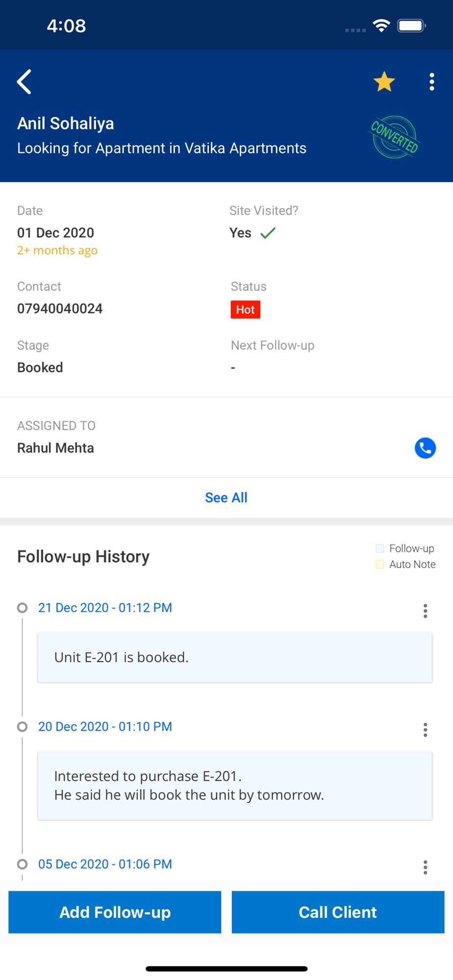Tap contact number 07940040024
The width and height of the screenshot is (453, 980).
pos(60,309)
